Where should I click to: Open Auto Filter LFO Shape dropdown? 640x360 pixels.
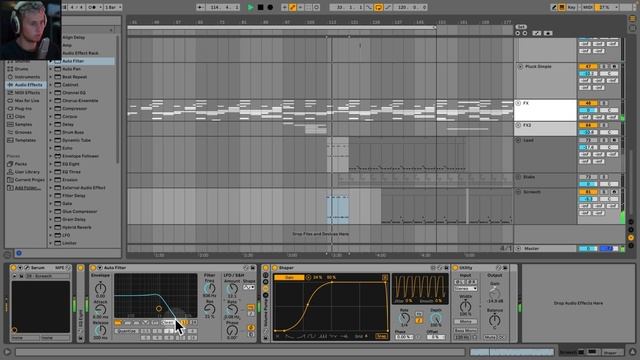(249, 287)
